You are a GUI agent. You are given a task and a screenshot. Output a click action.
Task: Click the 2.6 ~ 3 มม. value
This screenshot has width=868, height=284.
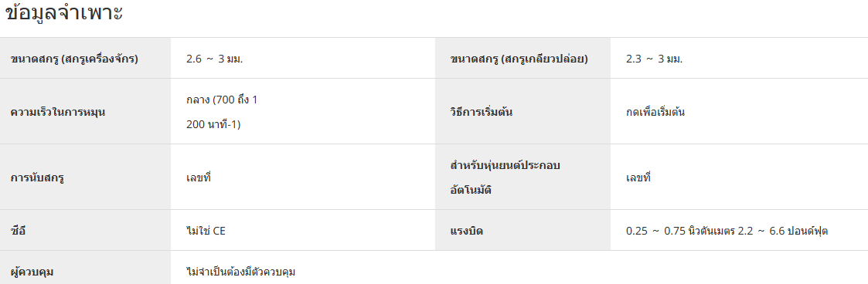coord(215,59)
